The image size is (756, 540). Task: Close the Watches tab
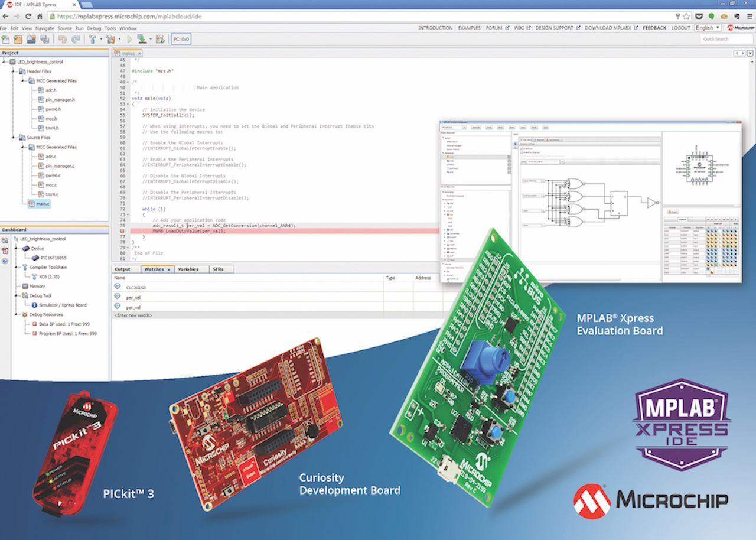169,269
